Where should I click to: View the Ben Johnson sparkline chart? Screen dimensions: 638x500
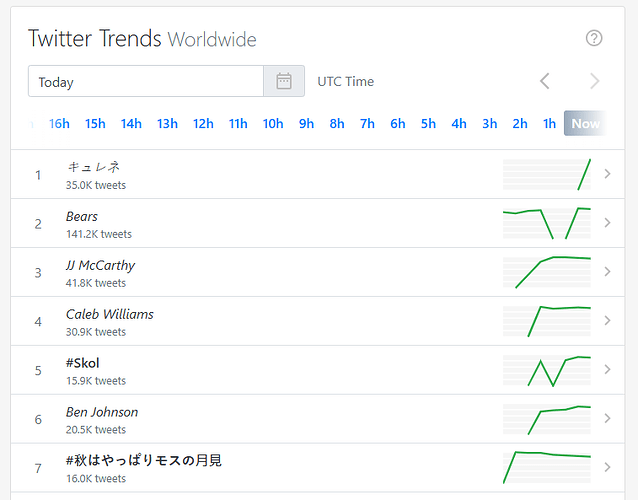(x=547, y=419)
